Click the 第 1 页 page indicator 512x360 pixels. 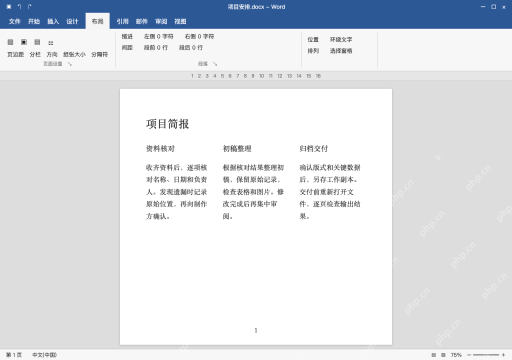tap(14, 355)
